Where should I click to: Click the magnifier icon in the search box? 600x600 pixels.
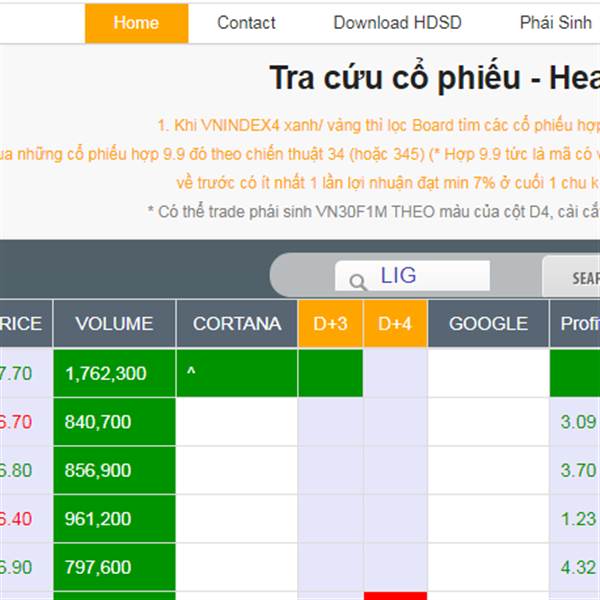[x=358, y=282]
